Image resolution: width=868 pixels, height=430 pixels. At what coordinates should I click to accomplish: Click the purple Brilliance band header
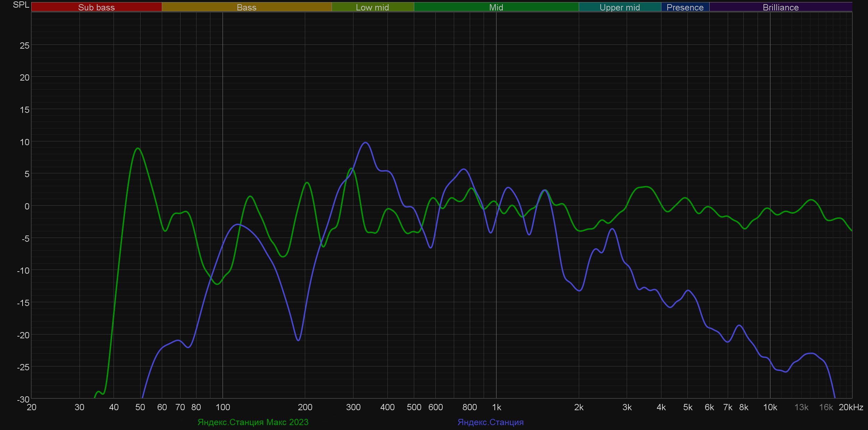(x=781, y=7)
